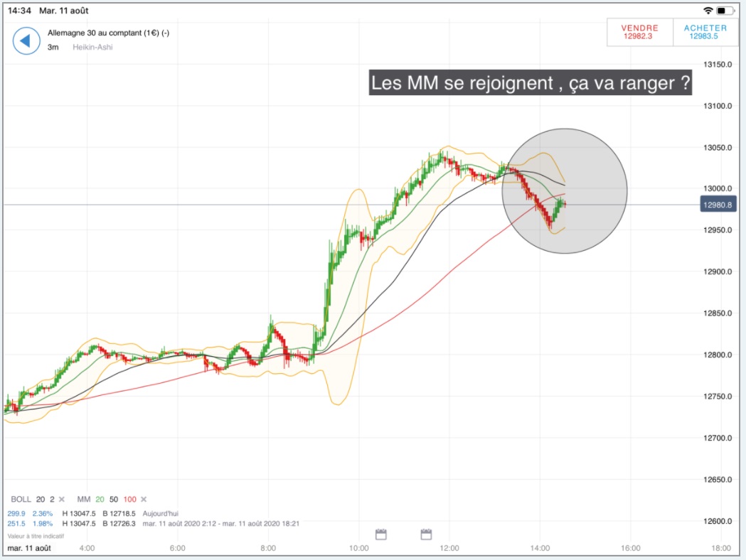Image resolution: width=746 pixels, height=560 pixels.
Task: Select the MM 20 green period value
Action: (100, 499)
